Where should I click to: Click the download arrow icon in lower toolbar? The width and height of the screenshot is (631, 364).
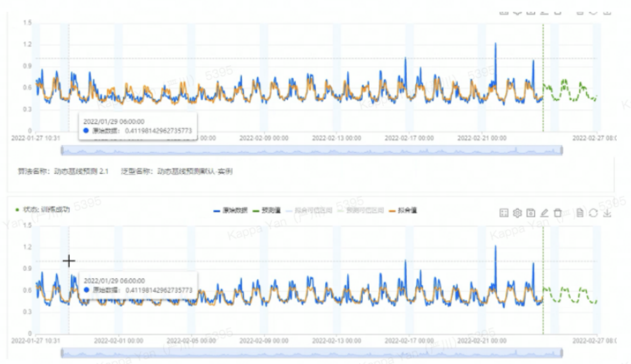pos(607,213)
